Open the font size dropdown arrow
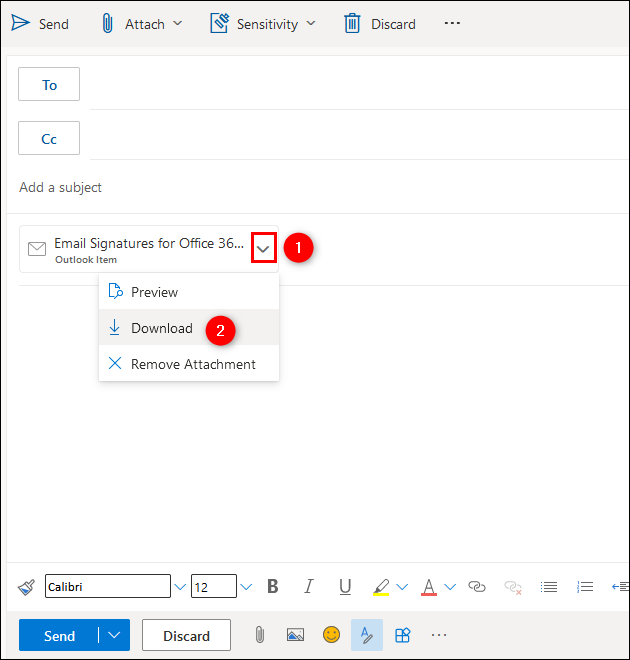Image resolution: width=630 pixels, height=660 pixels. pyautogui.click(x=246, y=587)
